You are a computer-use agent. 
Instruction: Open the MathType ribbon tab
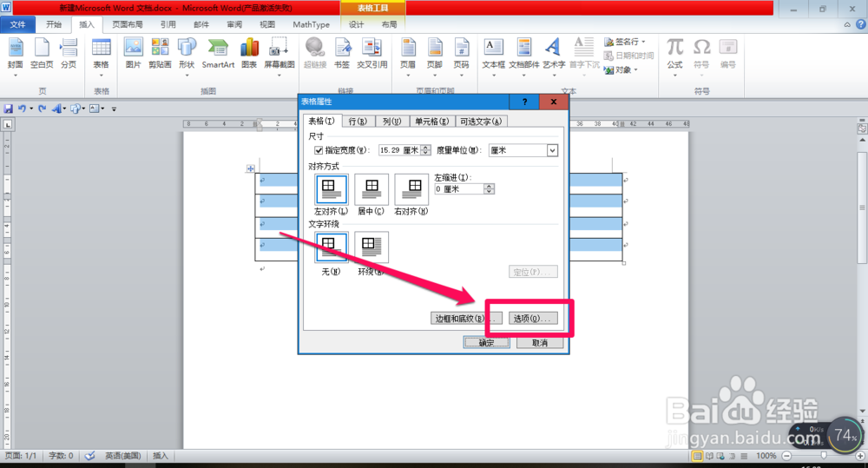coord(311,24)
